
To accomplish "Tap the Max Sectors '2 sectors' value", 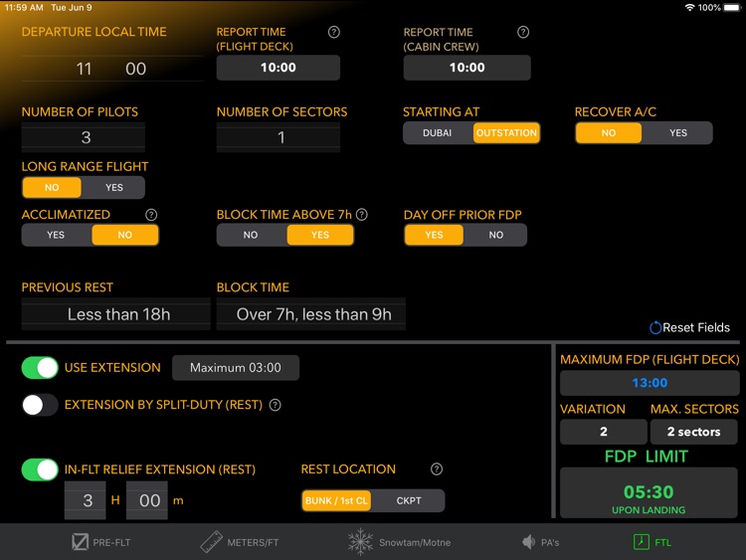I will [693, 432].
